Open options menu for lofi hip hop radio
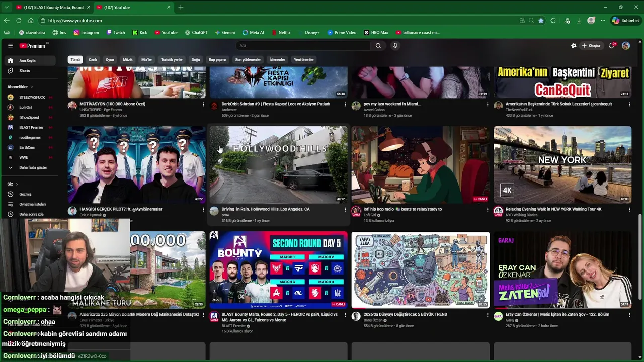Viewport: 644px width, 362px height. tap(487, 210)
